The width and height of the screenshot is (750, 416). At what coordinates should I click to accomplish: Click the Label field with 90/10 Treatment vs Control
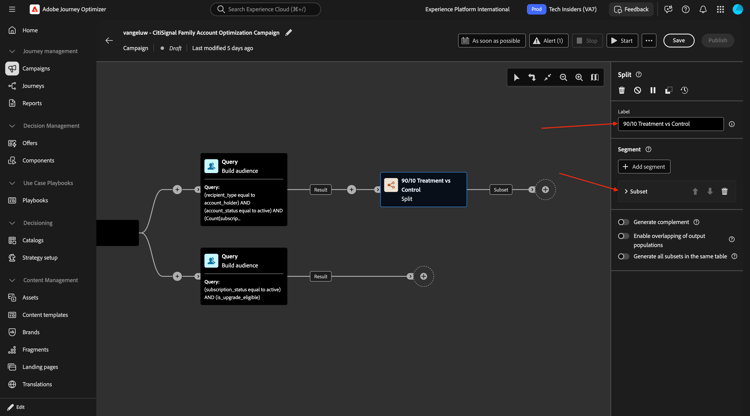pos(671,124)
